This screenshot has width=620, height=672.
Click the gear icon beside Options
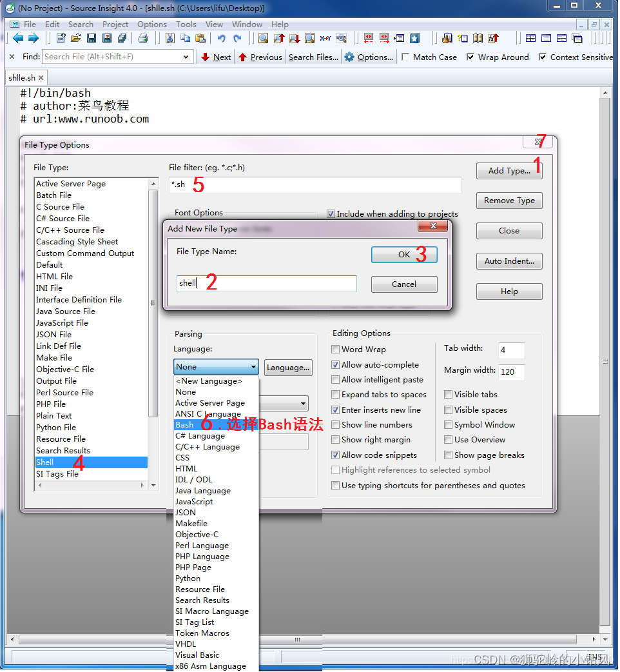(x=349, y=57)
